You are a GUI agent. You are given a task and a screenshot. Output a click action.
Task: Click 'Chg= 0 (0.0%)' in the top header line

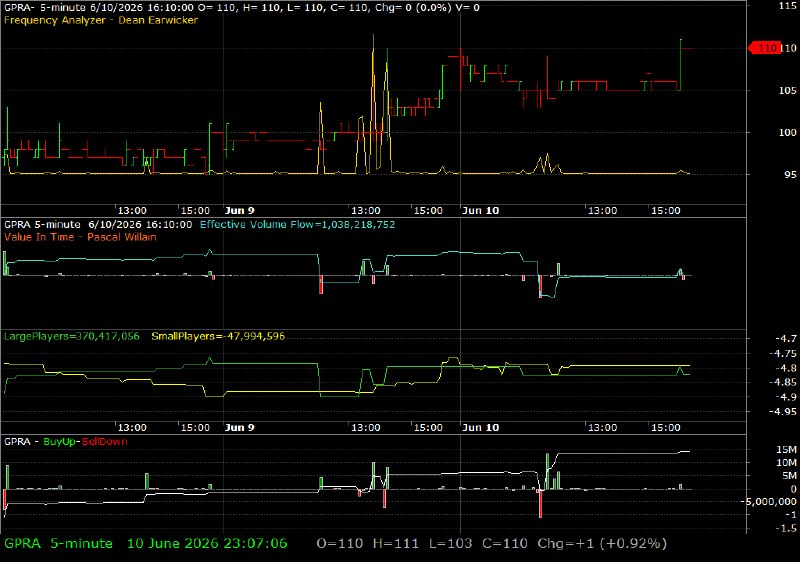click(x=414, y=8)
